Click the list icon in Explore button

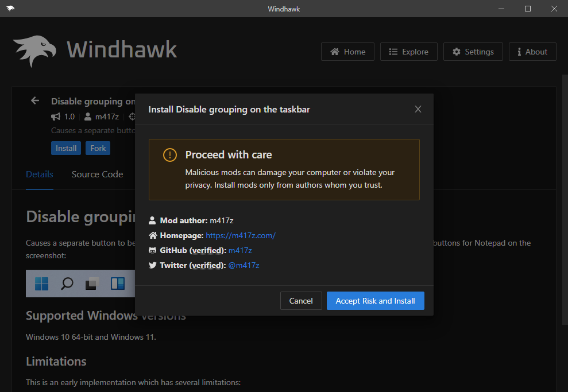(x=393, y=52)
